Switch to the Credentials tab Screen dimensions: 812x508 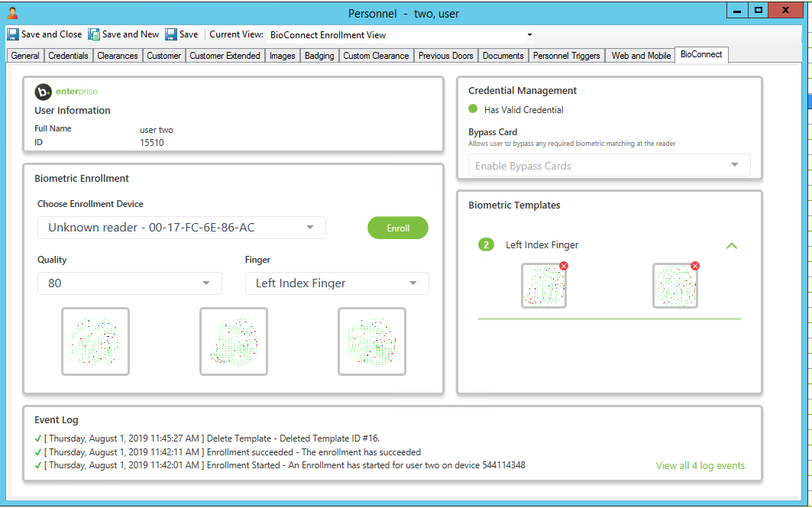click(x=69, y=55)
